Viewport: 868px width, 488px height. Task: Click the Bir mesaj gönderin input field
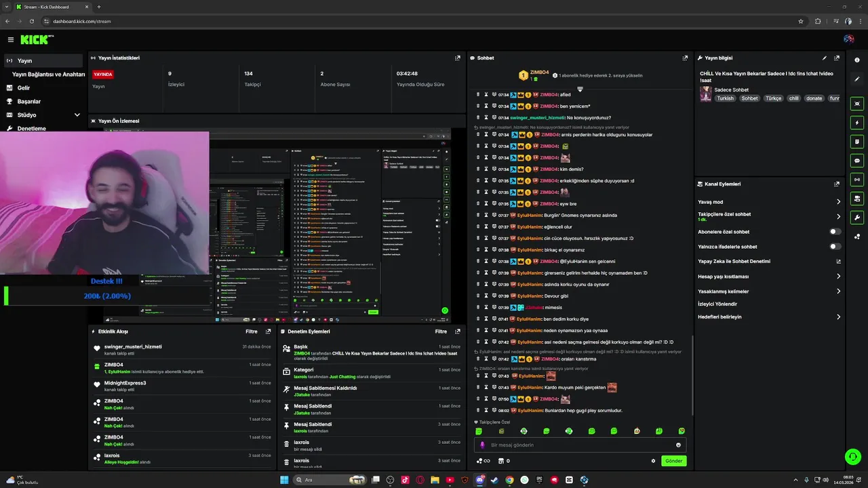coord(580,445)
